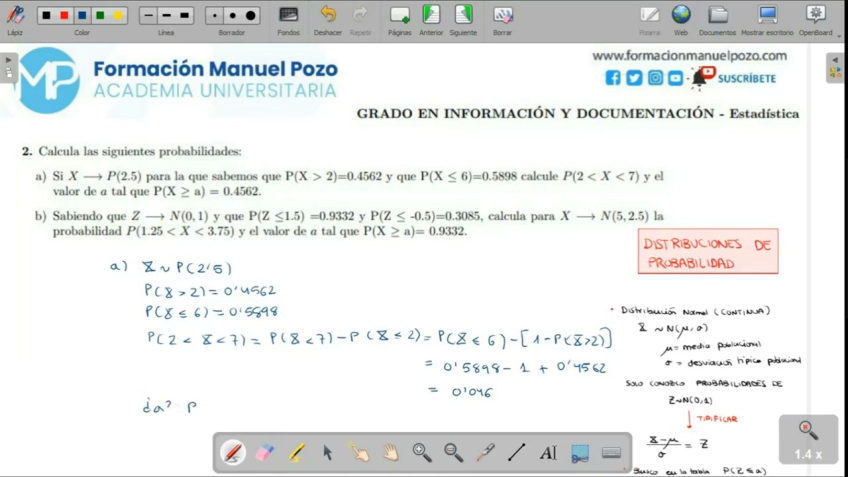
Task: Select the write text tool
Action: pos(548,453)
